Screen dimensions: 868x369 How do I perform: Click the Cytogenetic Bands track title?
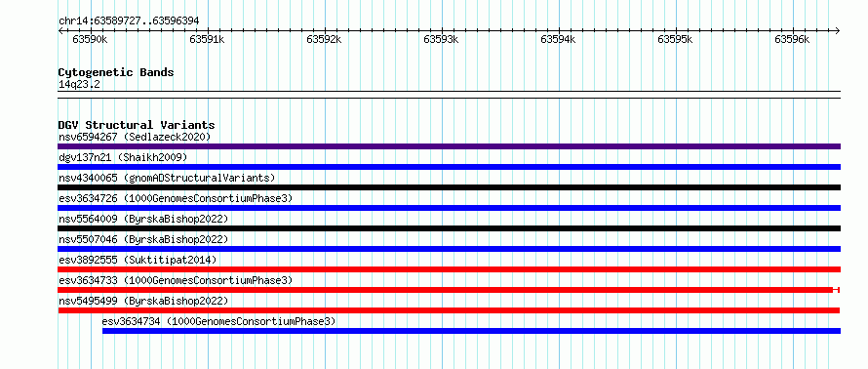coord(116,72)
